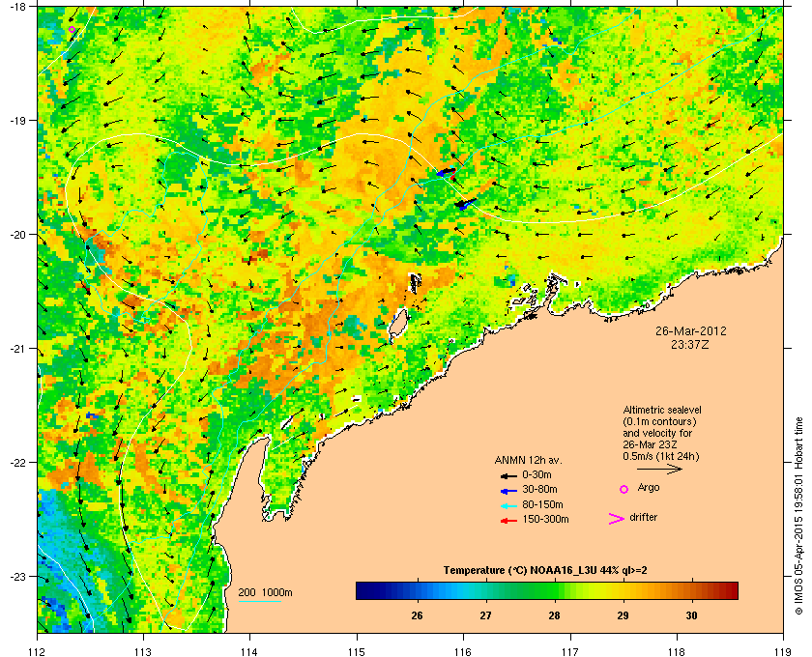The height and width of the screenshot is (657, 812).
Task: Click the latitude axis label -20
Action: point(17,235)
